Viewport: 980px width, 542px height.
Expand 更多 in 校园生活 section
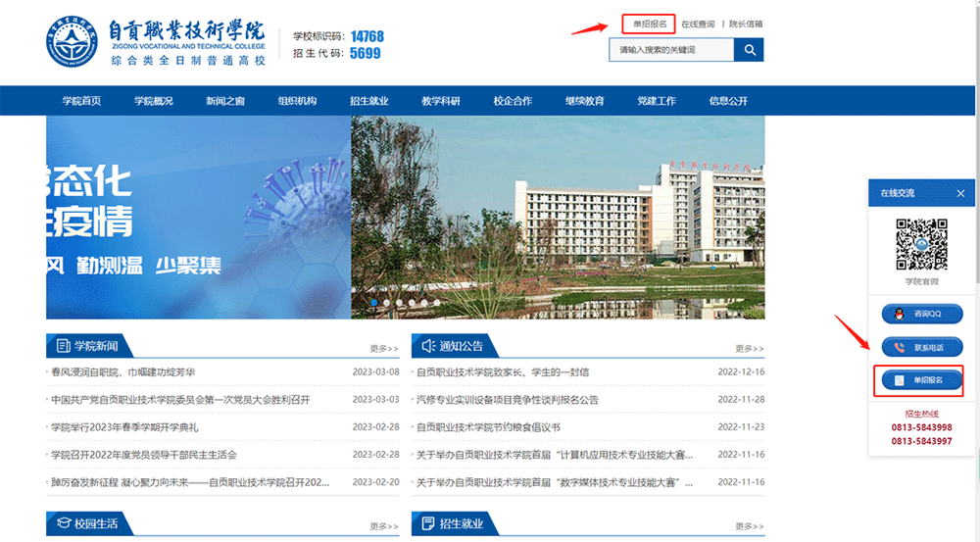383,526
